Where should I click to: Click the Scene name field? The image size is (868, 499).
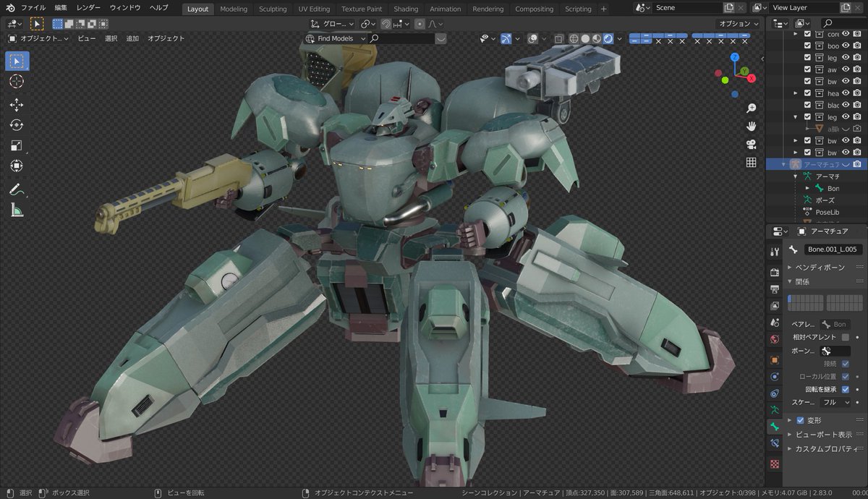(x=687, y=7)
